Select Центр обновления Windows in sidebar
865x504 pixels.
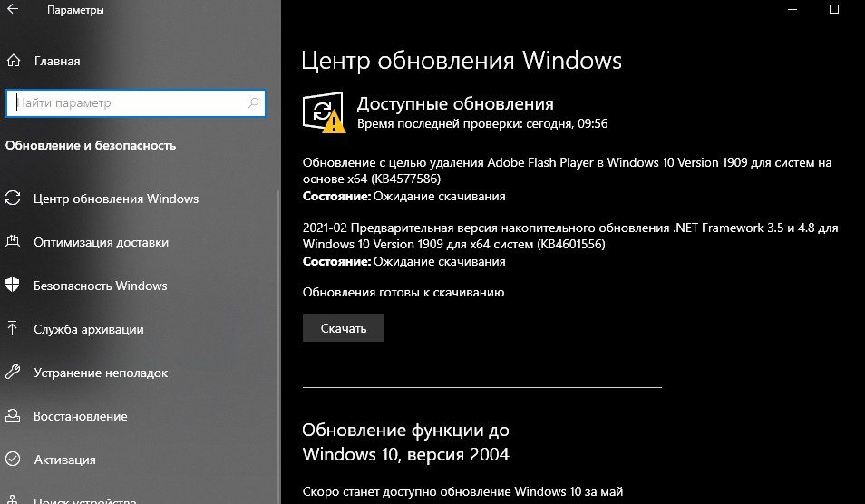[116, 199]
